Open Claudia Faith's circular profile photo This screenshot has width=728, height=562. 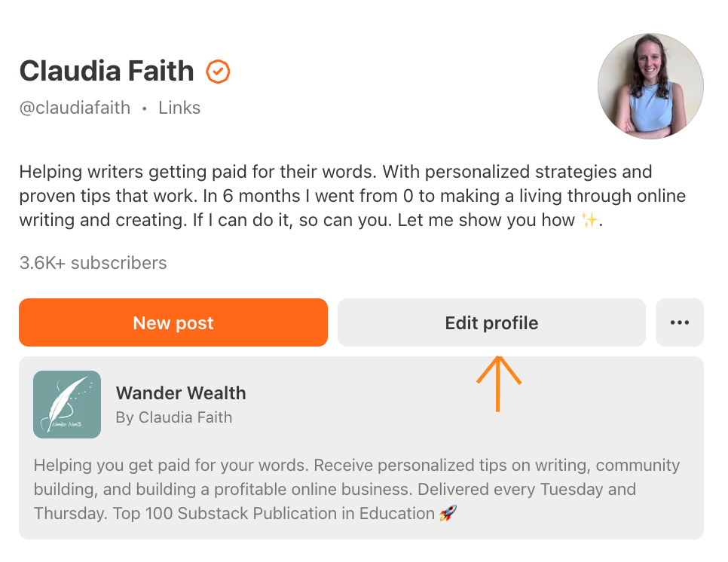pos(650,86)
